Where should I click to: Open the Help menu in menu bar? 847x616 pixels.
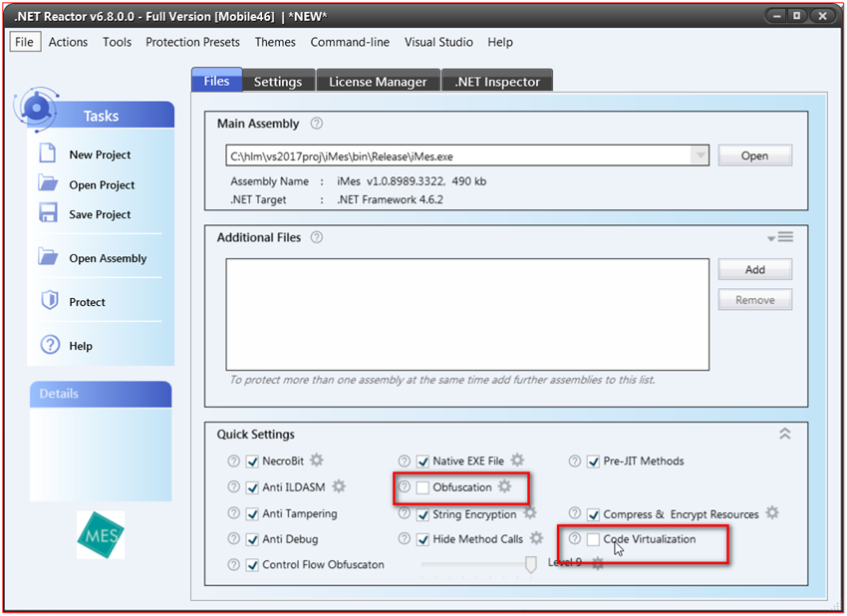(x=500, y=42)
